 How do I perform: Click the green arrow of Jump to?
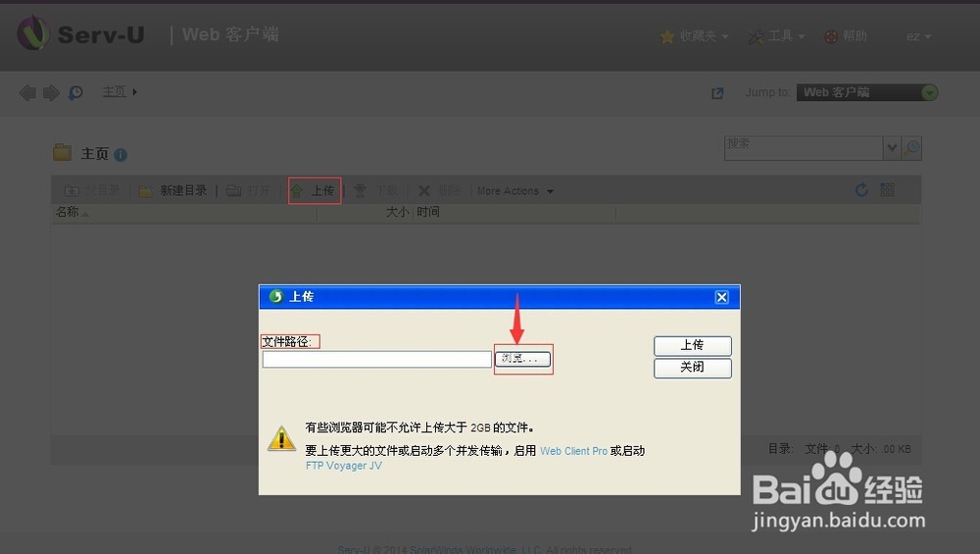coord(929,92)
